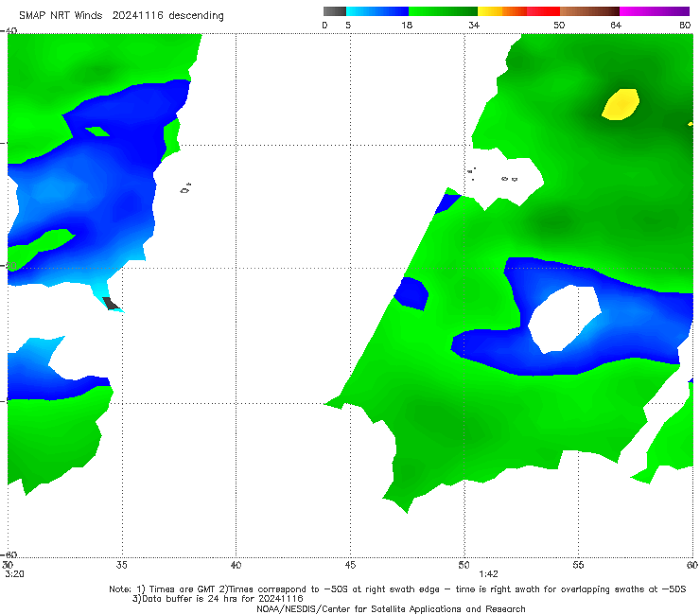This screenshot has width=700, height=615.
Task: Click the yellow high-wind patch on the map
Action: click(x=621, y=104)
